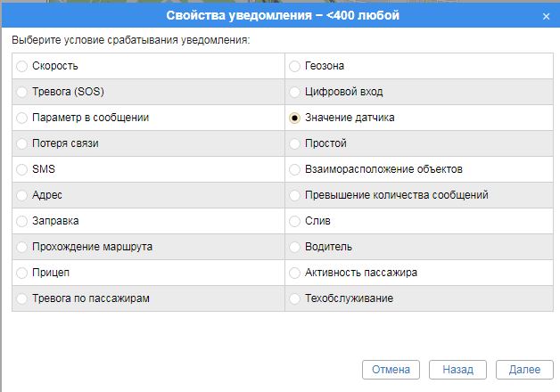Click the Значение датчика radio button
This screenshot has height=392, width=560.
pyautogui.click(x=295, y=118)
